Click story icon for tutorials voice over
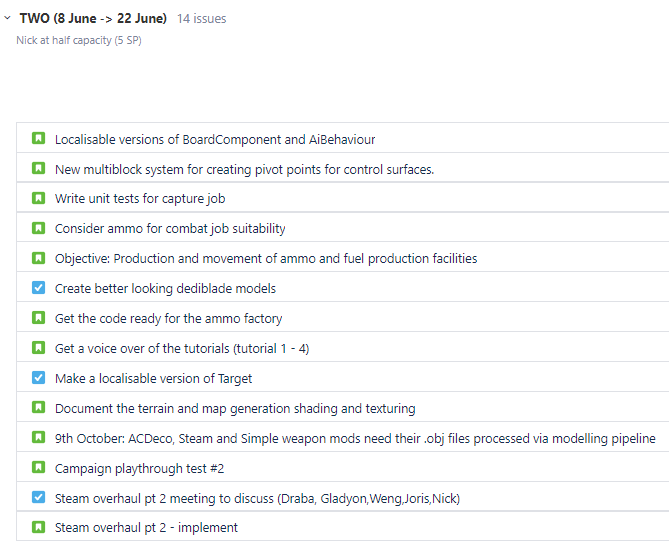Image resolution: width=669 pixels, height=545 pixels. 38,348
